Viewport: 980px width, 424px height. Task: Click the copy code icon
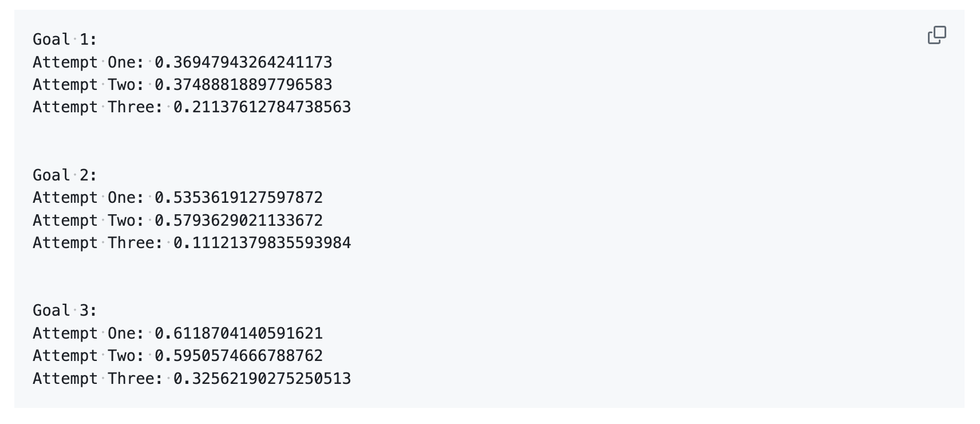[x=936, y=35]
